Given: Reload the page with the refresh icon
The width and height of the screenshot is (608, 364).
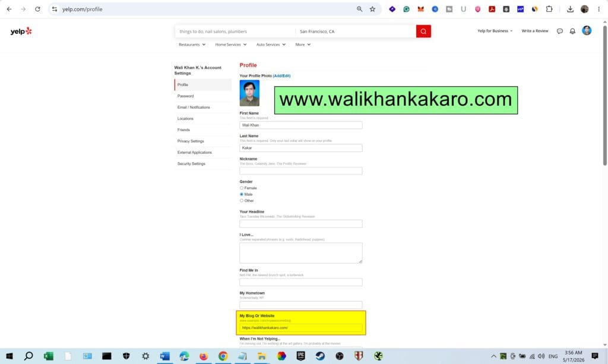Looking at the screenshot, I should [37, 9].
